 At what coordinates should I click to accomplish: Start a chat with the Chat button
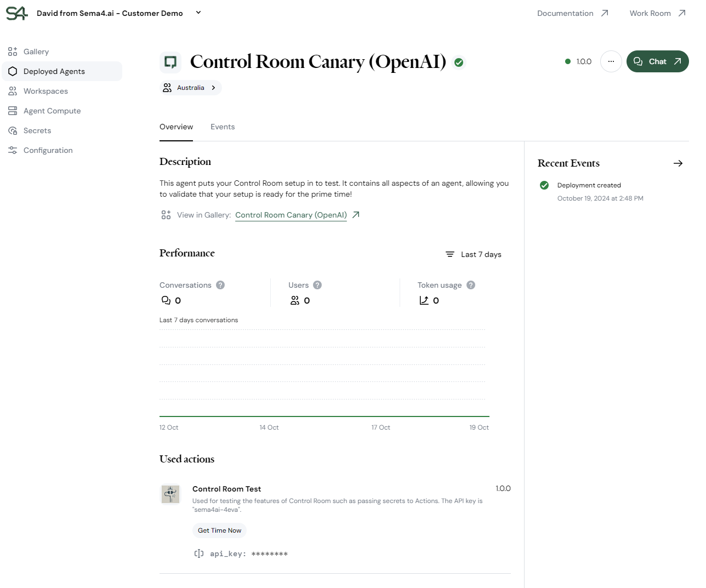[657, 61]
